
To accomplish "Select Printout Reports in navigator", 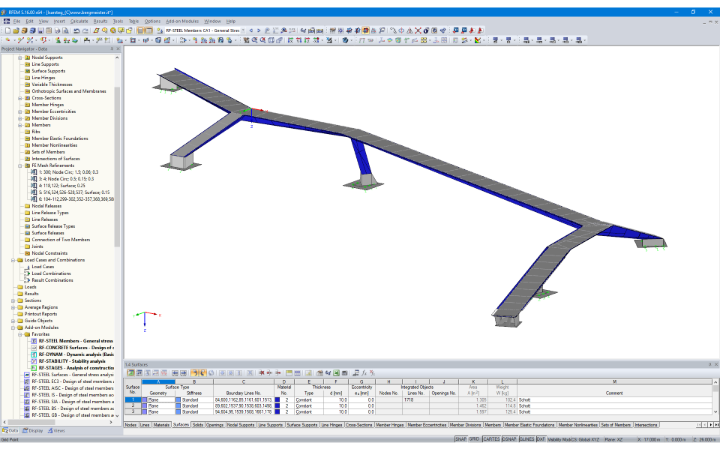I will click(41, 314).
